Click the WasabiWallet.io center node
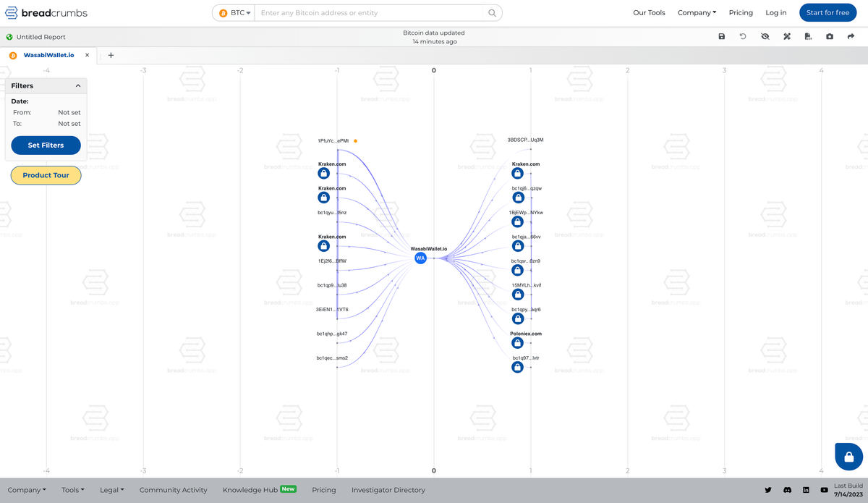This screenshot has width=868, height=503. pyautogui.click(x=420, y=258)
